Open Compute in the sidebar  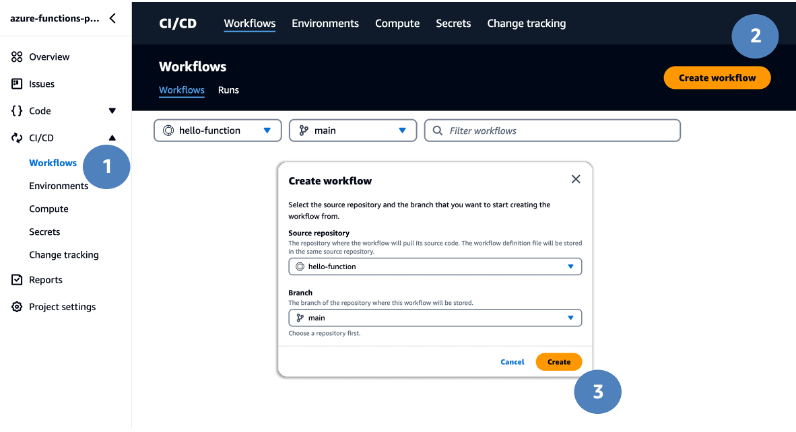(49, 209)
